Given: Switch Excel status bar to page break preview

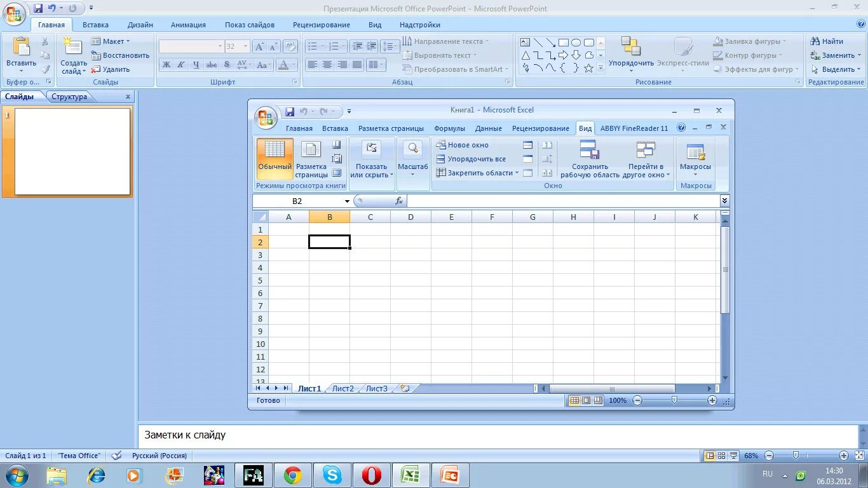Looking at the screenshot, I should [598, 400].
